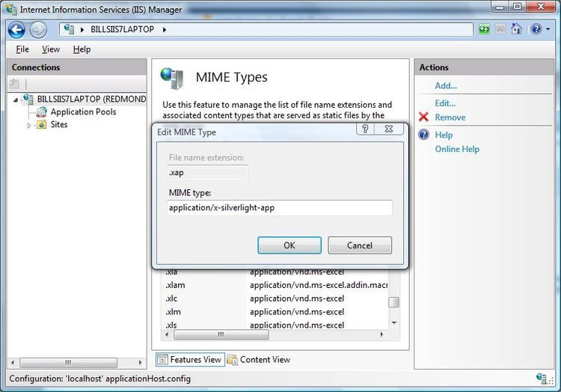Switch to Content View tab
Image resolution: width=561 pixels, height=392 pixels.
coord(259,359)
